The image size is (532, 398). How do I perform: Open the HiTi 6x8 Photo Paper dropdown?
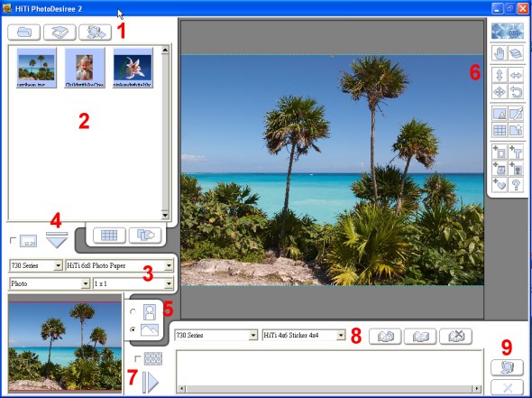coord(169,265)
